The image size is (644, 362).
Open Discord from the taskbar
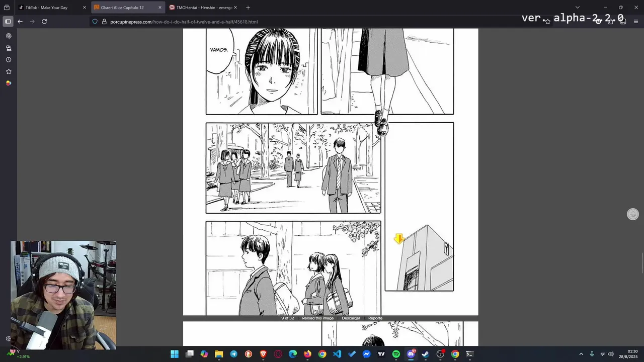[411, 354]
